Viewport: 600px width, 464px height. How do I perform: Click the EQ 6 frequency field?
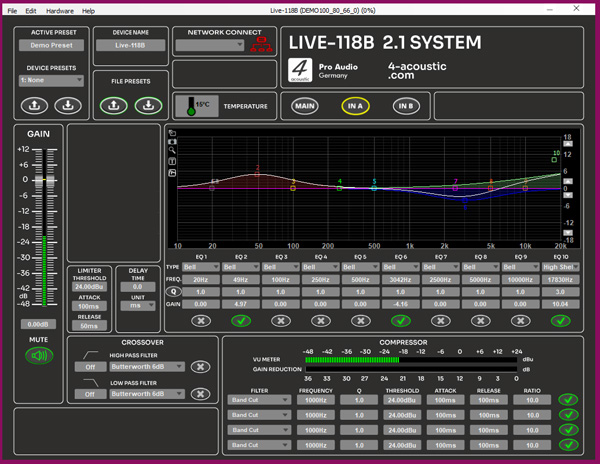coord(401,279)
